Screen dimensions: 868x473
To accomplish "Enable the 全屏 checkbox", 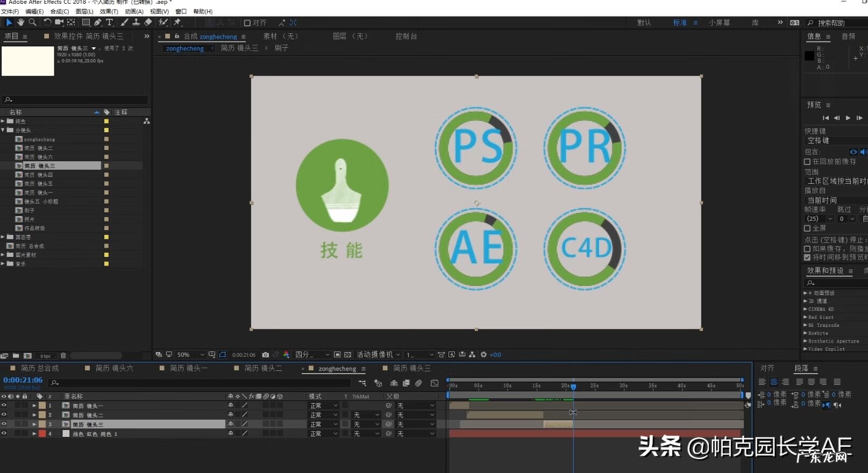I will pos(807,228).
